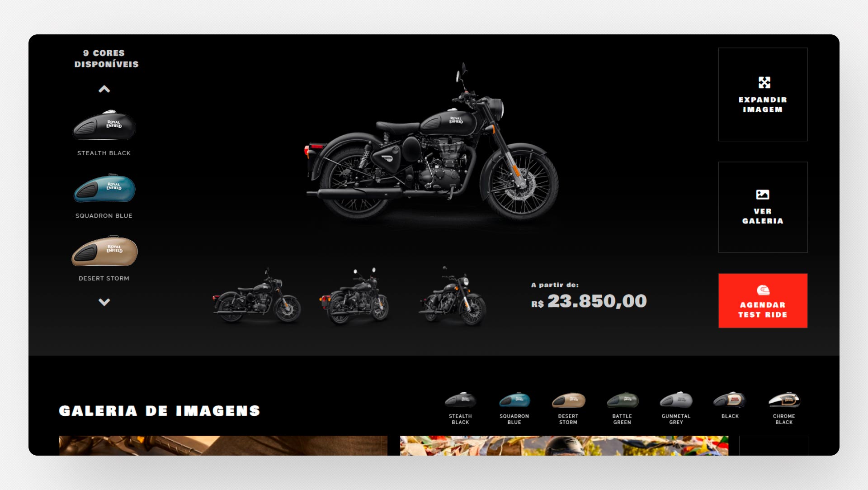The image size is (868, 490).
Task: Pick Chrome Black tank in gallery filter
Action: (x=784, y=400)
